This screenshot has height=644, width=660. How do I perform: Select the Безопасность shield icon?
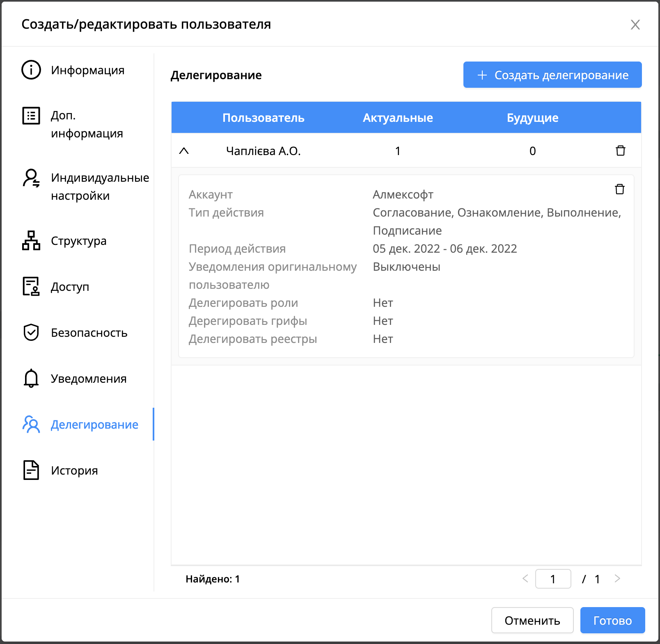31,332
